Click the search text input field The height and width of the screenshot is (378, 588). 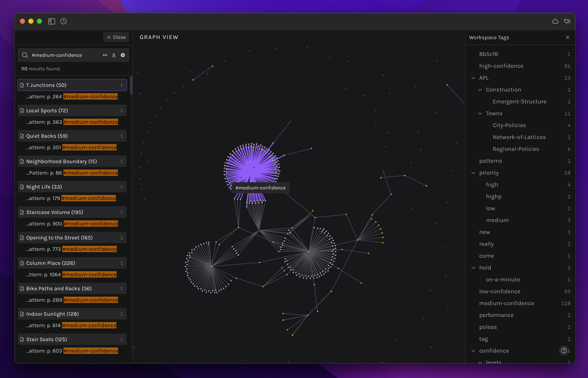click(x=64, y=55)
